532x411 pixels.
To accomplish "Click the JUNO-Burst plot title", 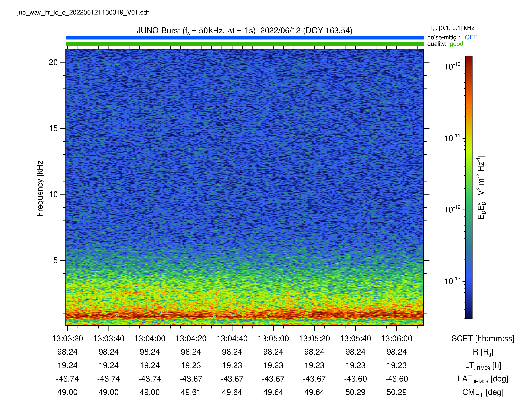I will pos(244,31).
